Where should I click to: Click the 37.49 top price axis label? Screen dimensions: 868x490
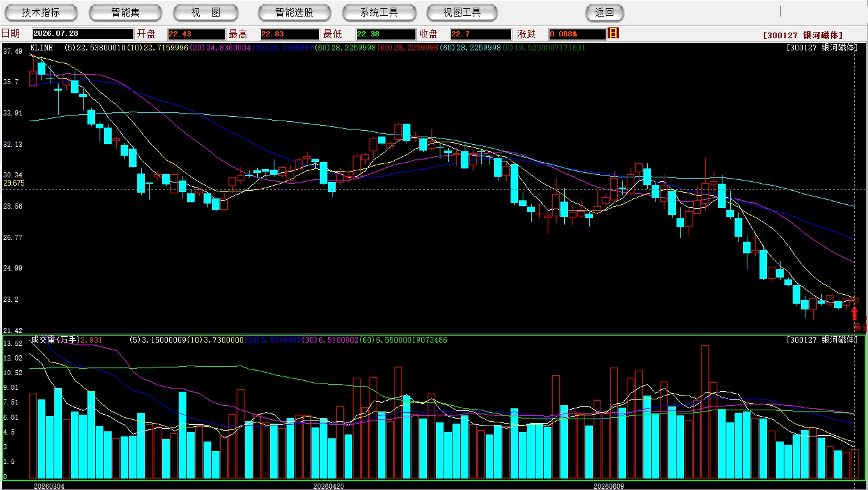(13, 51)
